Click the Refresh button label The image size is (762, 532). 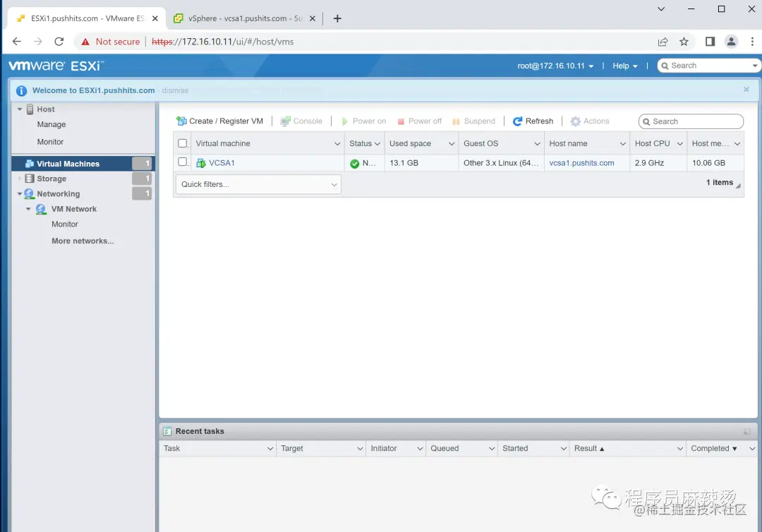539,121
